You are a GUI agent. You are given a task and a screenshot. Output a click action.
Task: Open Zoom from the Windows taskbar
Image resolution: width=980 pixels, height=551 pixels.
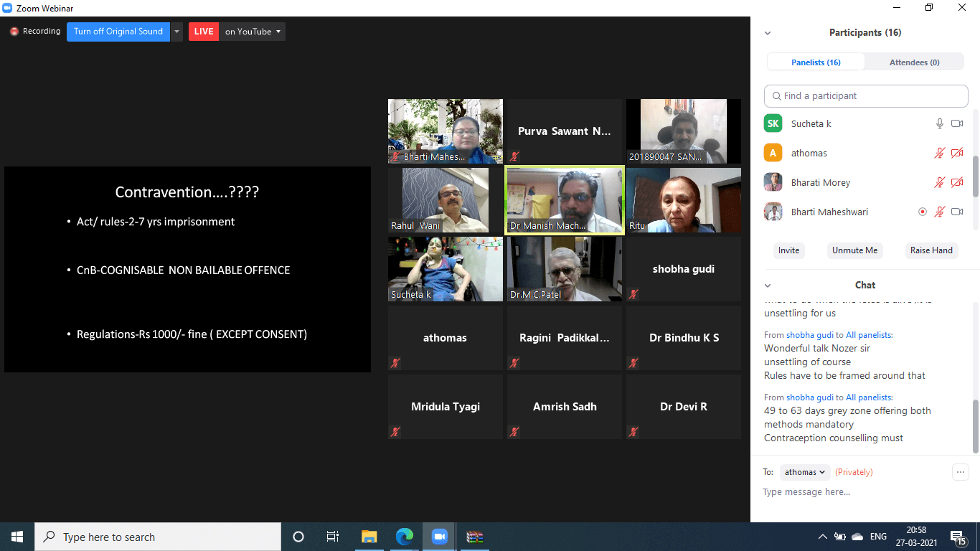pos(439,537)
